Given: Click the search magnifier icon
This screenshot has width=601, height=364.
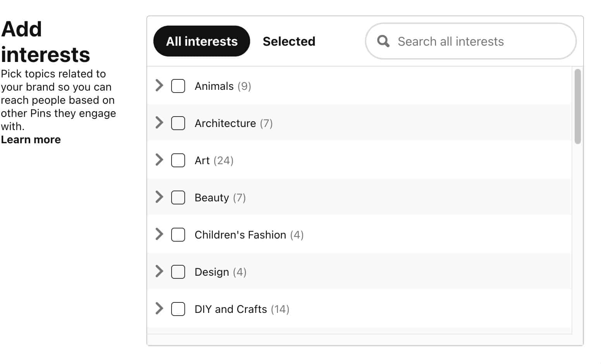Looking at the screenshot, I should pos(383,41).
